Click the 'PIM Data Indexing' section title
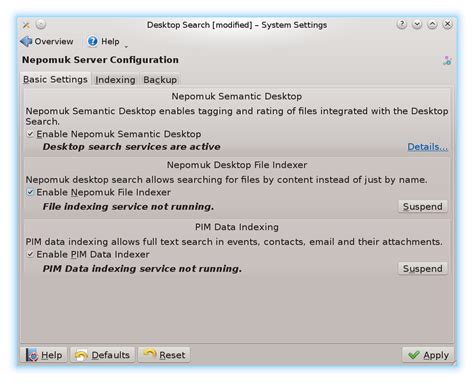474x383 pixels. coord(237,227)
